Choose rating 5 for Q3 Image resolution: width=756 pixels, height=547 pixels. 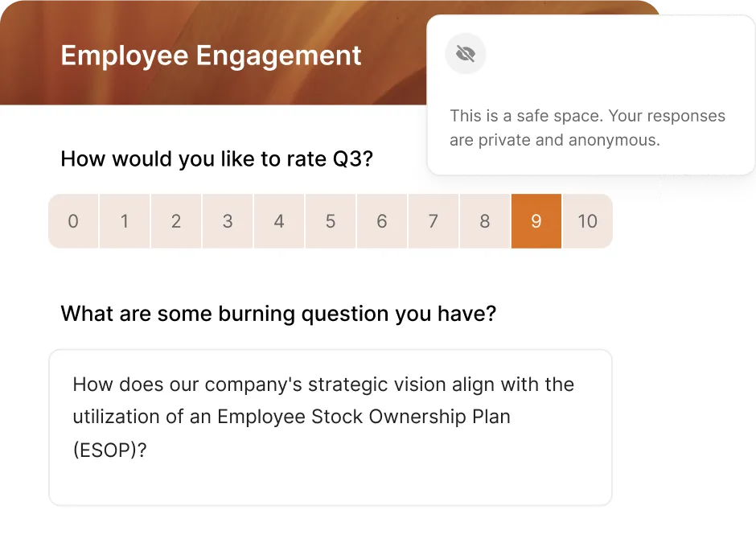[x=331, y=221]
